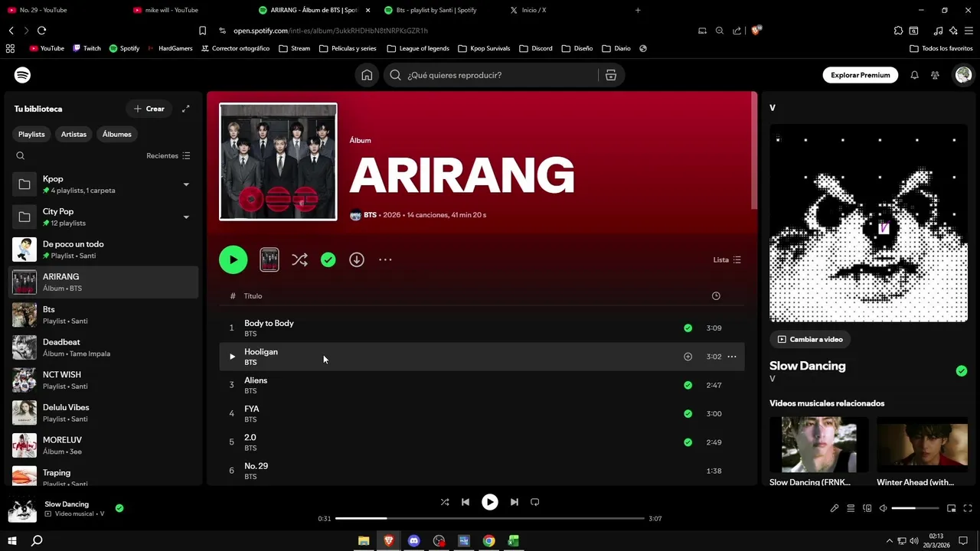Mute using the speaker icon
The height and width of the screenshot is (551, 980).
coord(883,508)
